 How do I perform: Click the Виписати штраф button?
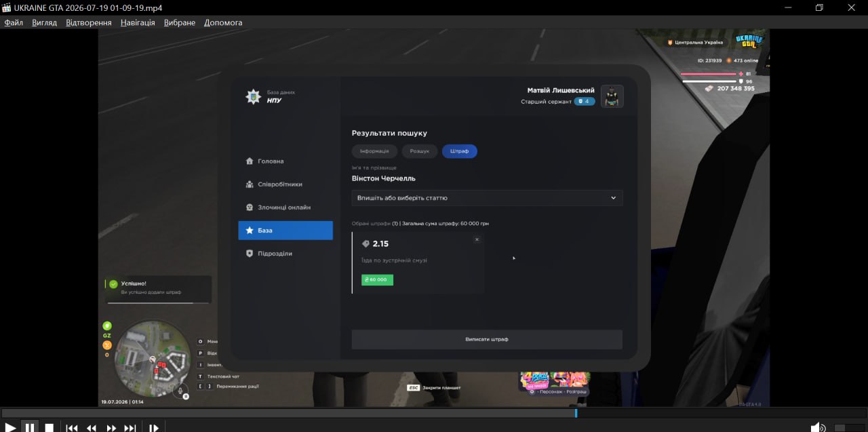487,339
